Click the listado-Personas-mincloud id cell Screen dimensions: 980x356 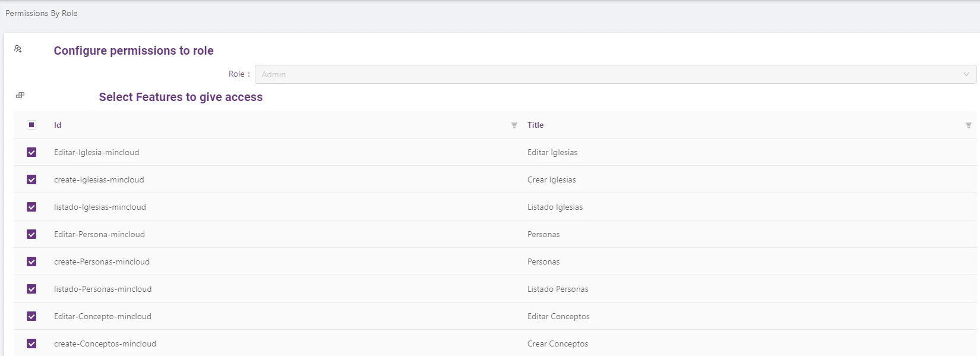click(103, 289)
